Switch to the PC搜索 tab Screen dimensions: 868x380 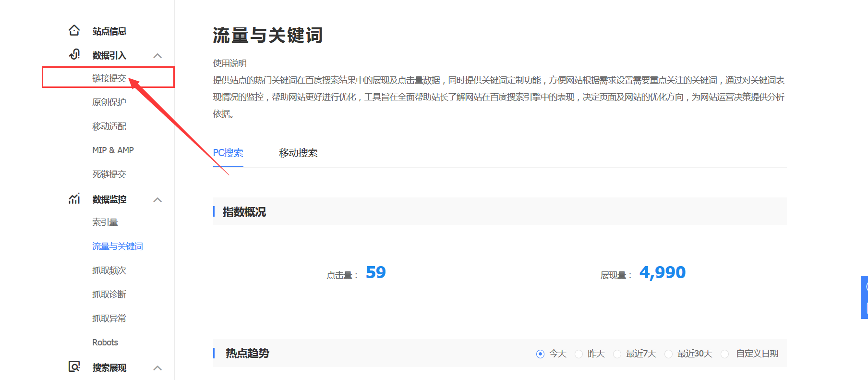[228, 153]
